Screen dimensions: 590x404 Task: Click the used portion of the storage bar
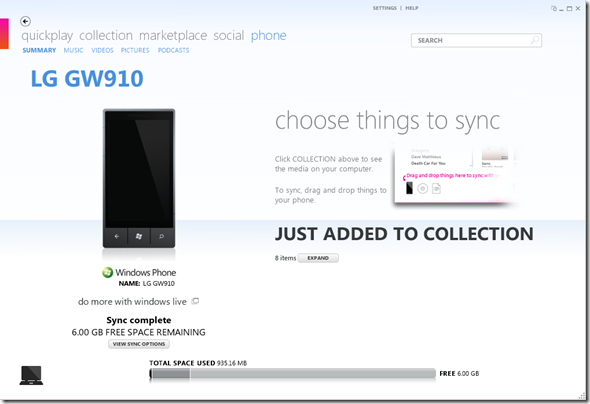pyautogui.click(x=170, y=374)
